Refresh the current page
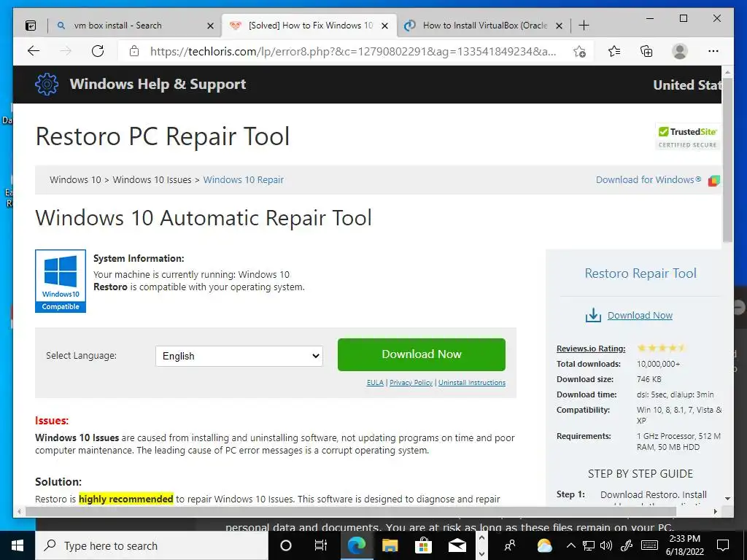Viewport: 747px width, 560px height. tap(98, 51)
